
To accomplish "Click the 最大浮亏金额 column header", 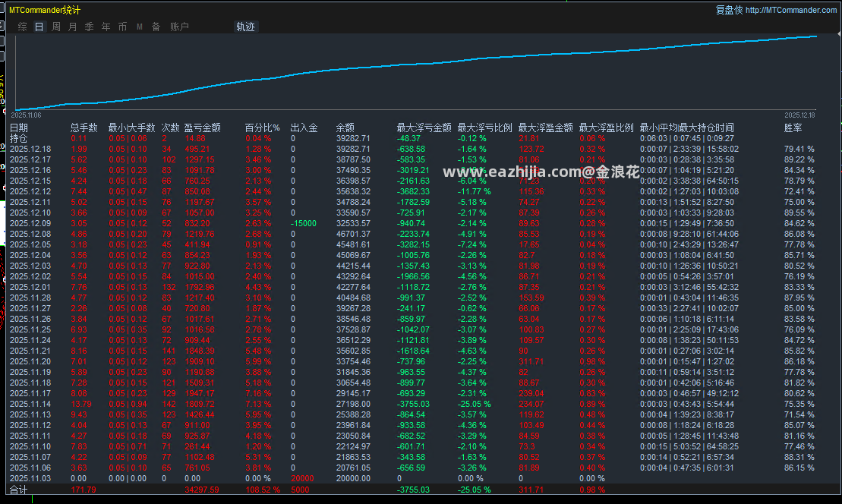I will click(424, 128).
